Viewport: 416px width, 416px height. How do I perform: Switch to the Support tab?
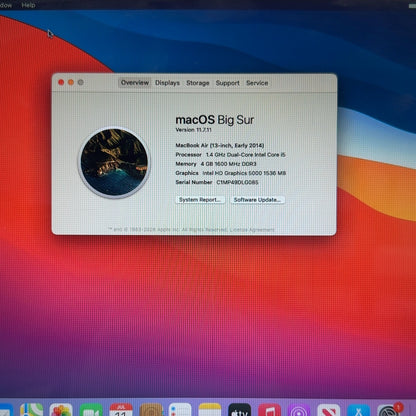[x=227, y=83]
